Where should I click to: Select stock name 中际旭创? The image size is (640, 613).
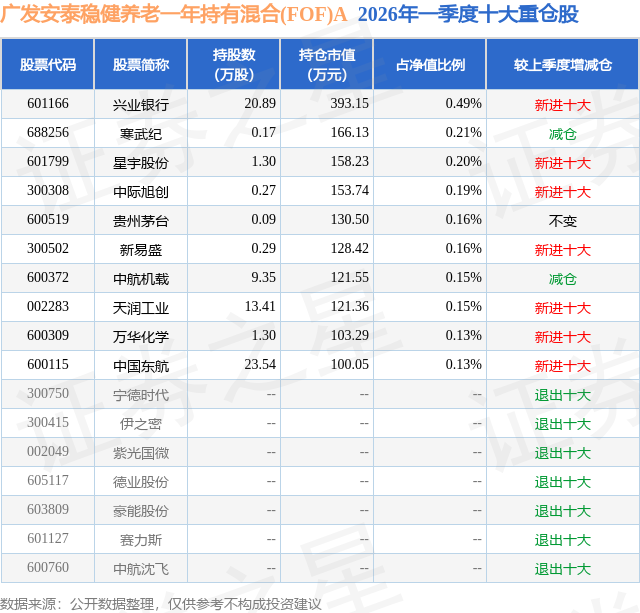coord(141,192)
